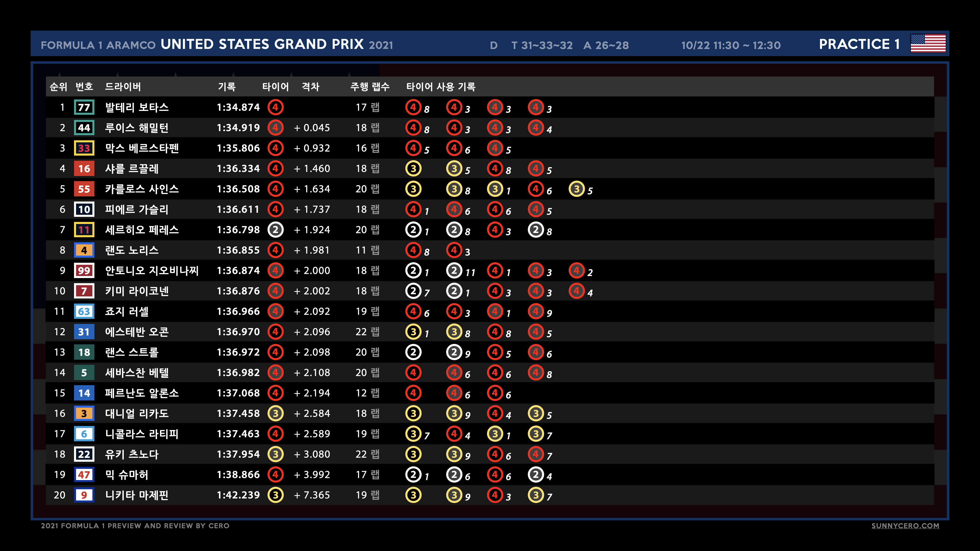This screenshot has width=980, height=551.
Task: Click red tyre icon beside 1:34.874
Action: tap(275, 107)
